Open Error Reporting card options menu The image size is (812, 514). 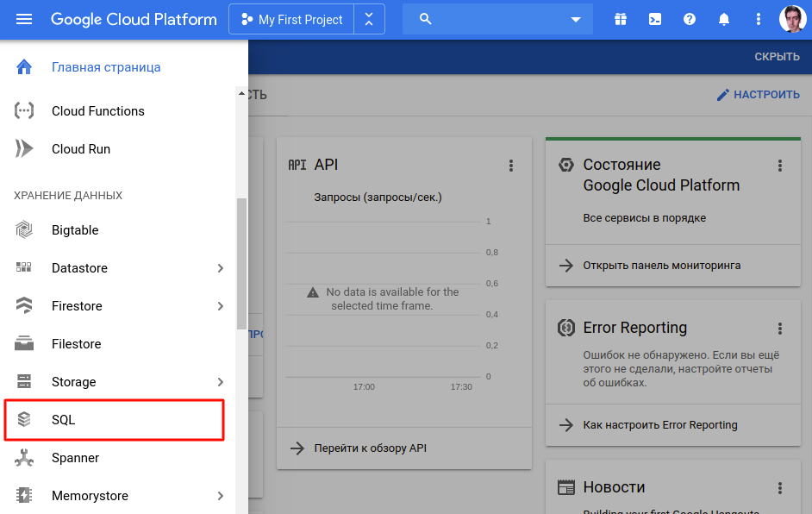point(780,329)
